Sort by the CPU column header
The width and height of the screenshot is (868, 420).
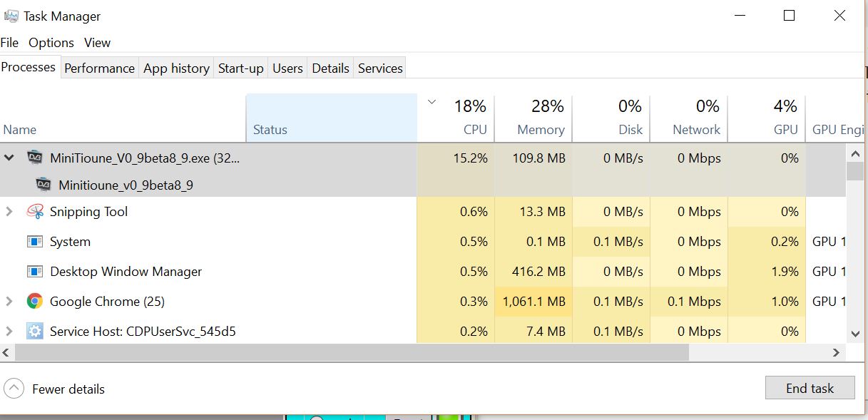[x=456, y=118]
